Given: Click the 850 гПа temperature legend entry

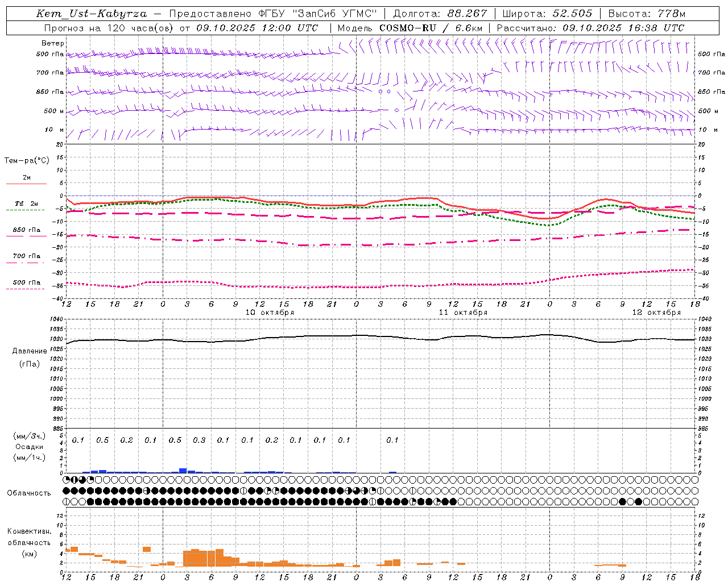Looking at the screenshot, I should 26,231.
